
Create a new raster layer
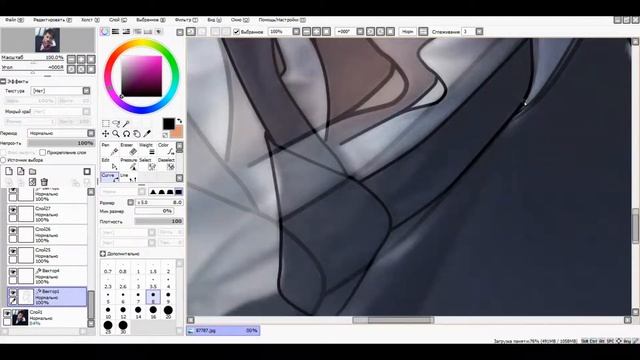coord(9,171)
